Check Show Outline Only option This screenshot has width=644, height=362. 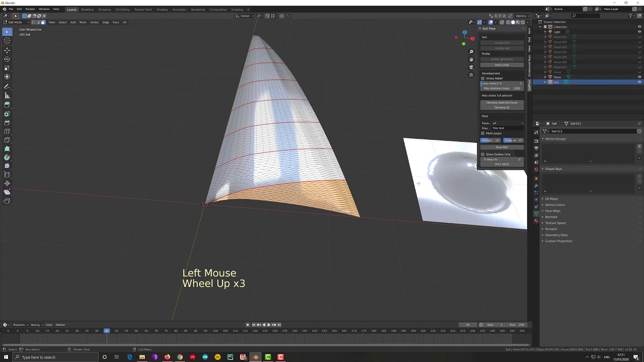coord(483,154)
